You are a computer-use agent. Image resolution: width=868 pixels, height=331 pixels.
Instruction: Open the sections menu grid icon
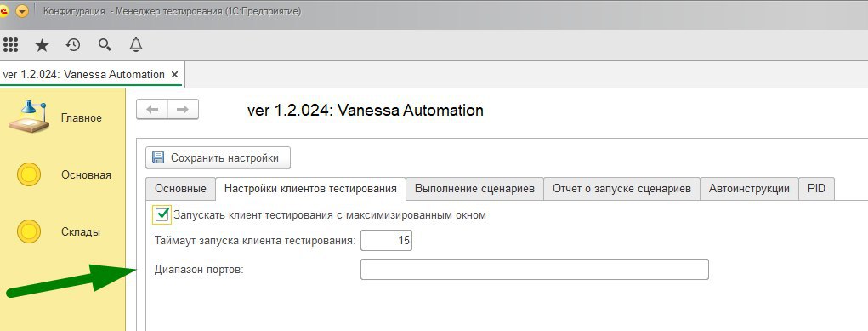point(10,45)
